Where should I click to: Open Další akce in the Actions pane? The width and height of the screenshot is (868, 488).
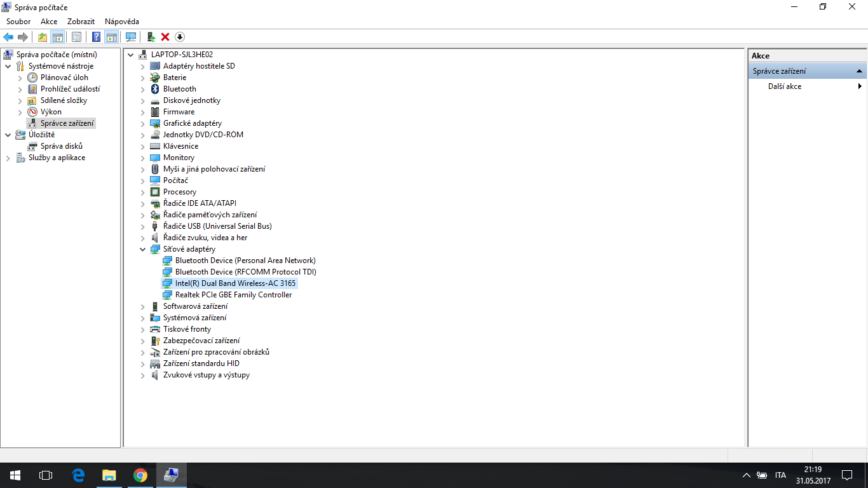[x=785, y=86]
